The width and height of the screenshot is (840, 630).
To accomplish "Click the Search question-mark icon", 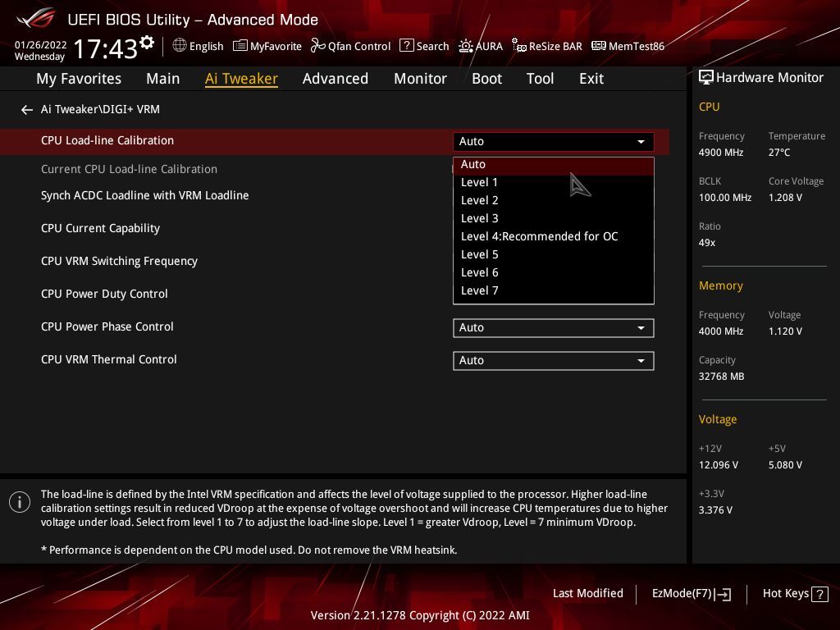I will [407, 46].
